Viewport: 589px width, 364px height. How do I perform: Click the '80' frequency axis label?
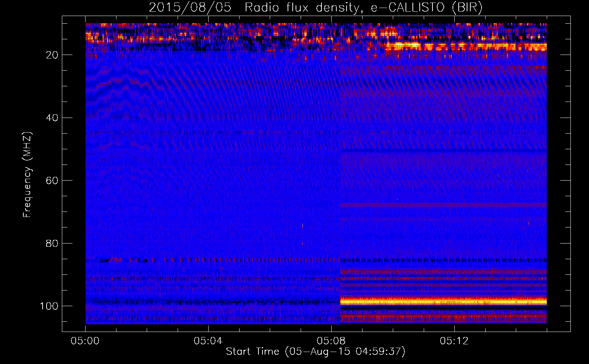pyautogui.click(x=52, y=243)
